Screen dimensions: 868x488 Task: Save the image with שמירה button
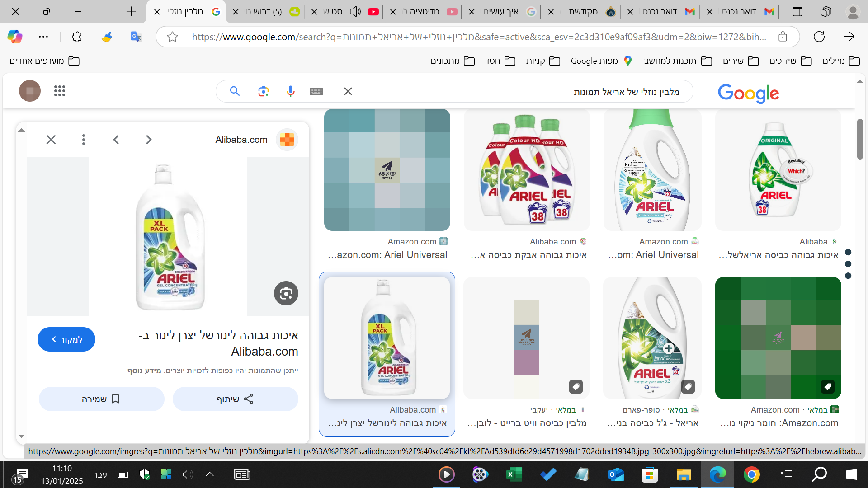[x=101, y=399]
